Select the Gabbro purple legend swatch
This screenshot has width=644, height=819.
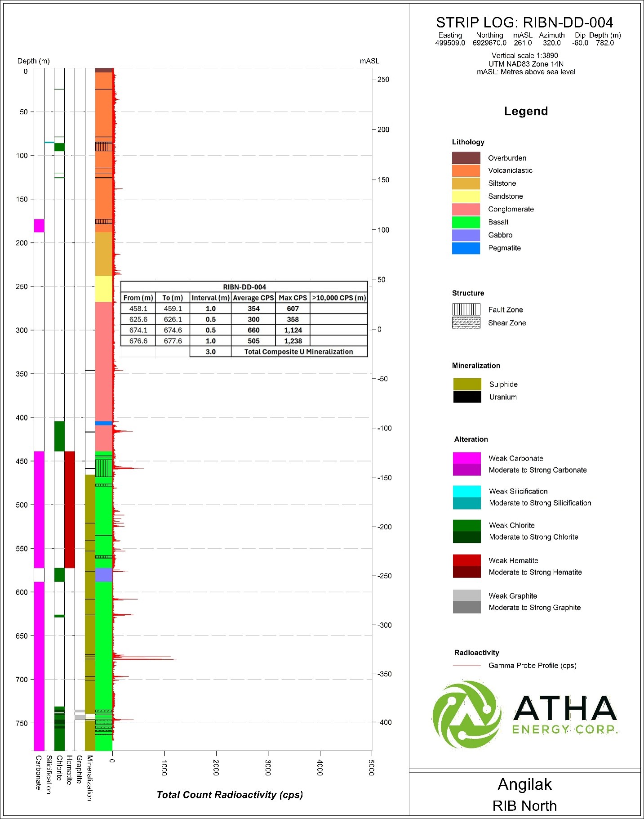[x=466, y=235]
